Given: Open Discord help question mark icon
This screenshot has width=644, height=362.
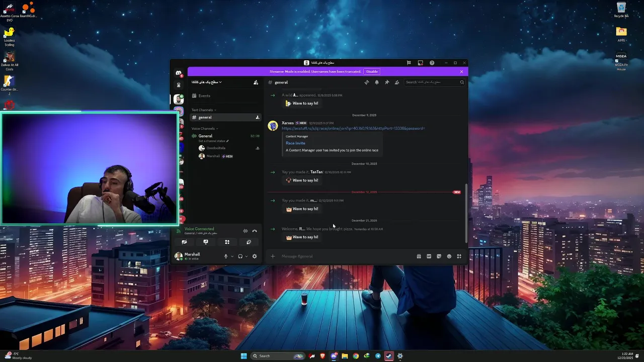Looking at the screenshot, I should [x=432, y=63].
